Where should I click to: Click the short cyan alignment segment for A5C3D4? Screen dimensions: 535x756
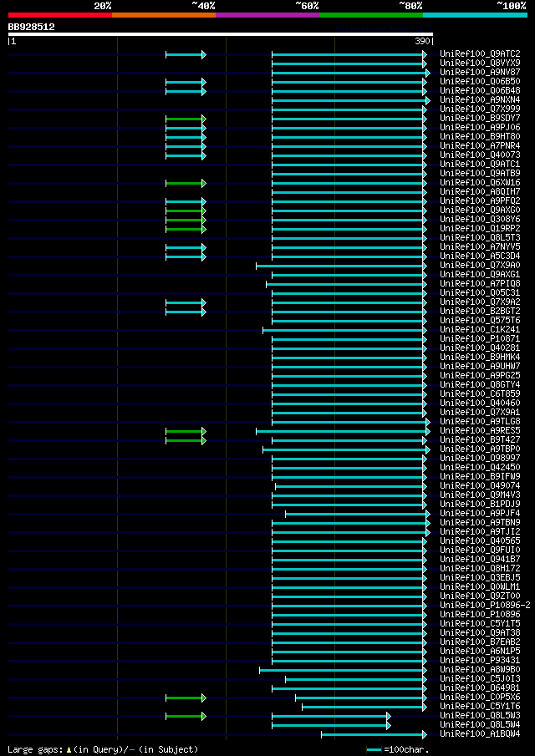(x=186, y=256)
